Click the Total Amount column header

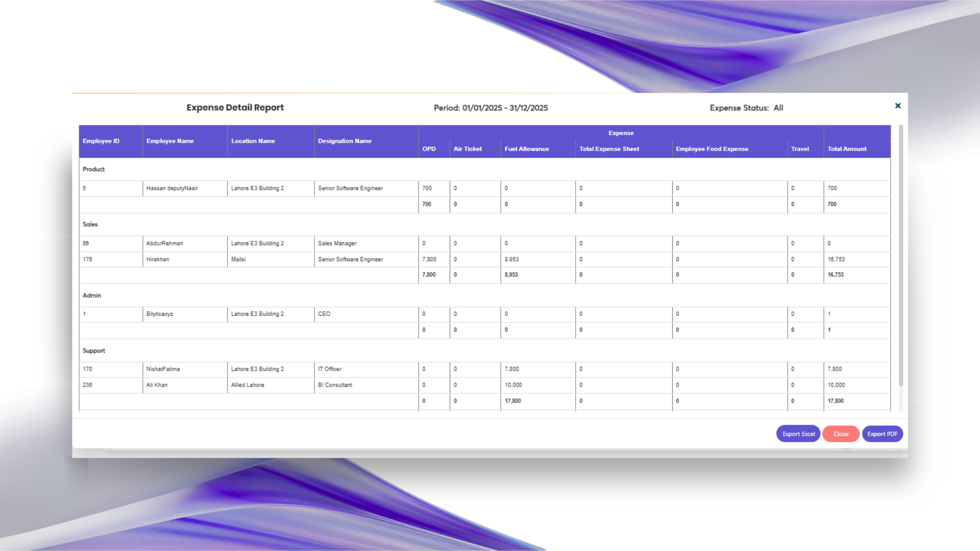coord(847,149)
